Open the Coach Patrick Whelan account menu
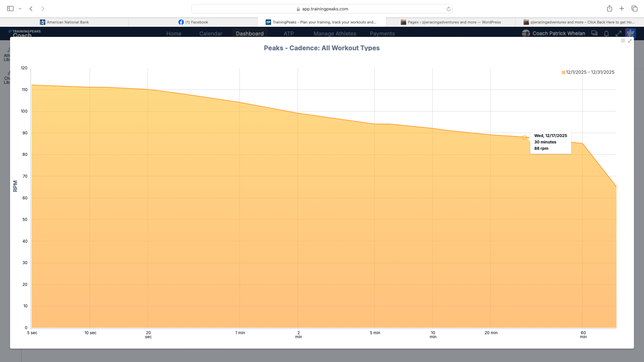This screenshot has height=362, width=644. 558,33
